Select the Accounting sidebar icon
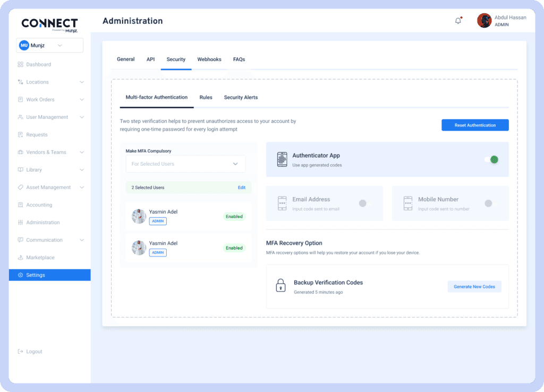 click(x=20, y=205)
